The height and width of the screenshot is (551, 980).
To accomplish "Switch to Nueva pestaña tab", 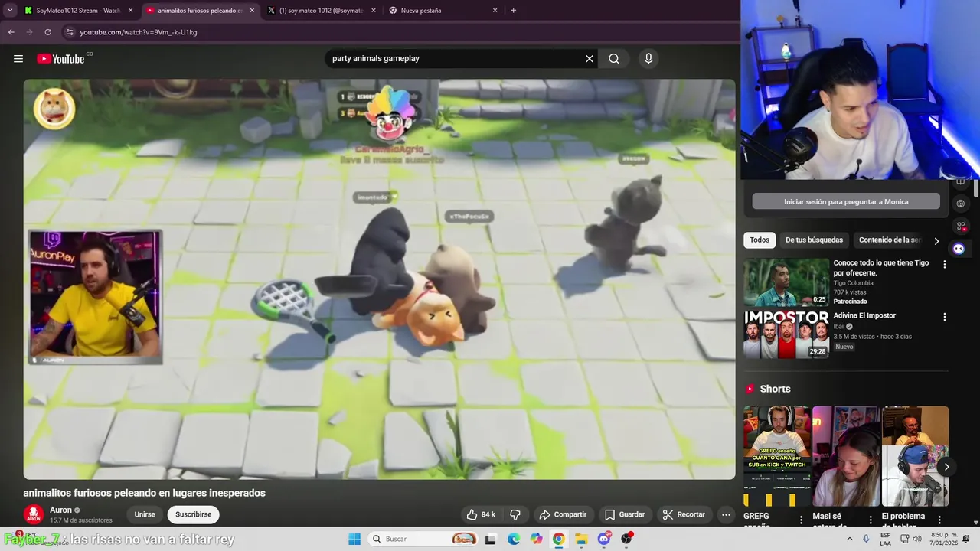I will coord(443,11).
